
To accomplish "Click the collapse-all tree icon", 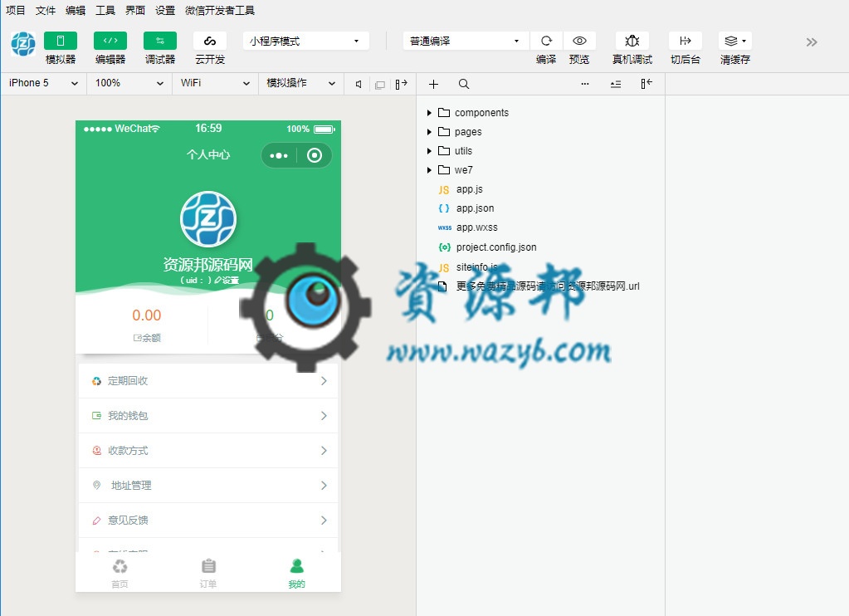I will pyautogui.click(x=616, y=84).
